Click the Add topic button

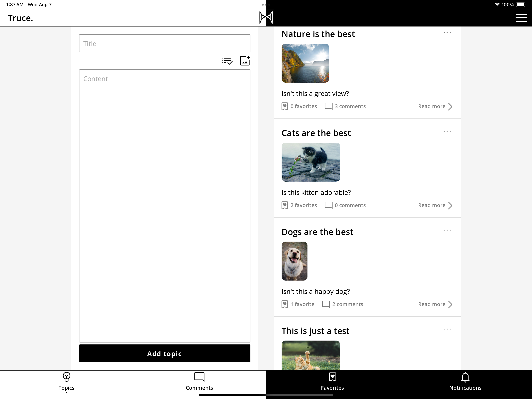tap(165, 354)
